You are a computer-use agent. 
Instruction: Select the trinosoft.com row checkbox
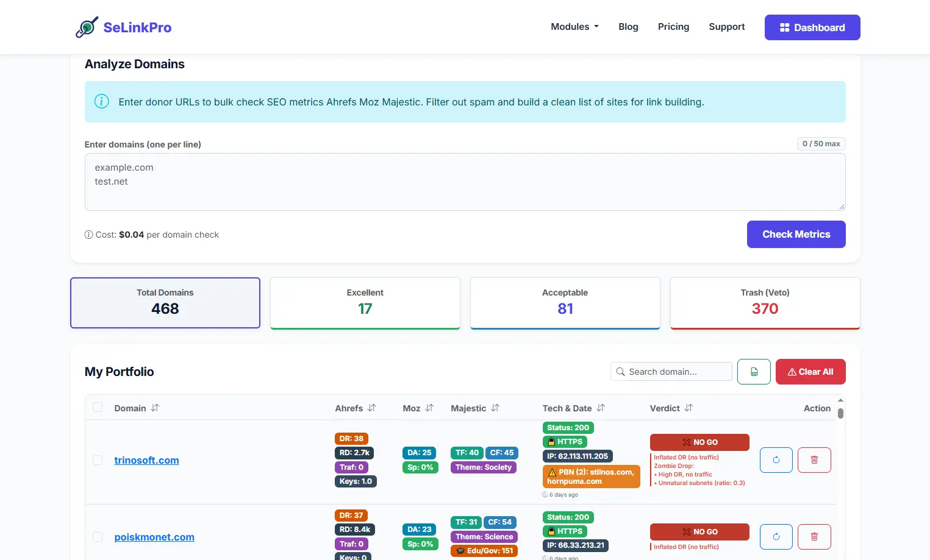(98, 460)
